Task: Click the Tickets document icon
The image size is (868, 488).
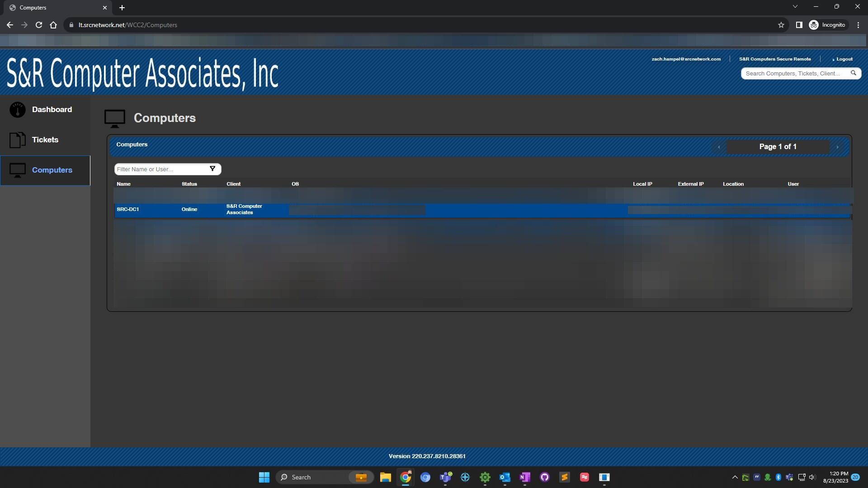Action: 18,140
